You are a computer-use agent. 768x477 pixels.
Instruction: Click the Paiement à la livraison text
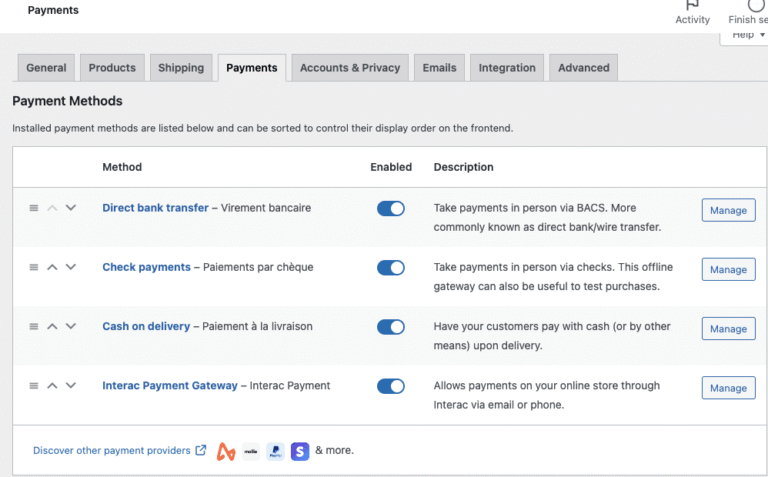pyautogui.click(x=257, y=326)
